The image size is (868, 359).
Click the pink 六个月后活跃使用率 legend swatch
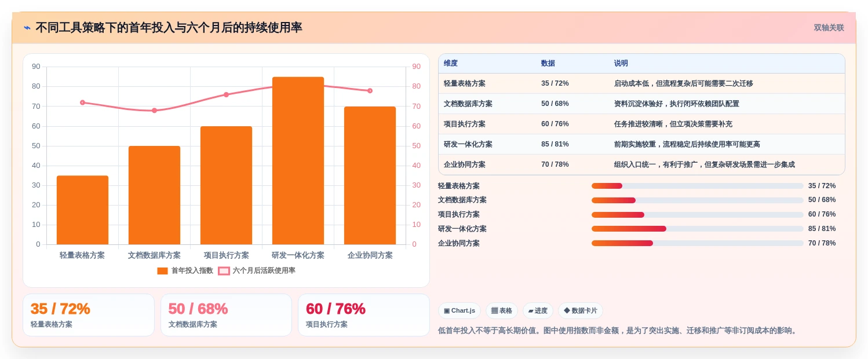pyautogui.click(x=224, y=270)
